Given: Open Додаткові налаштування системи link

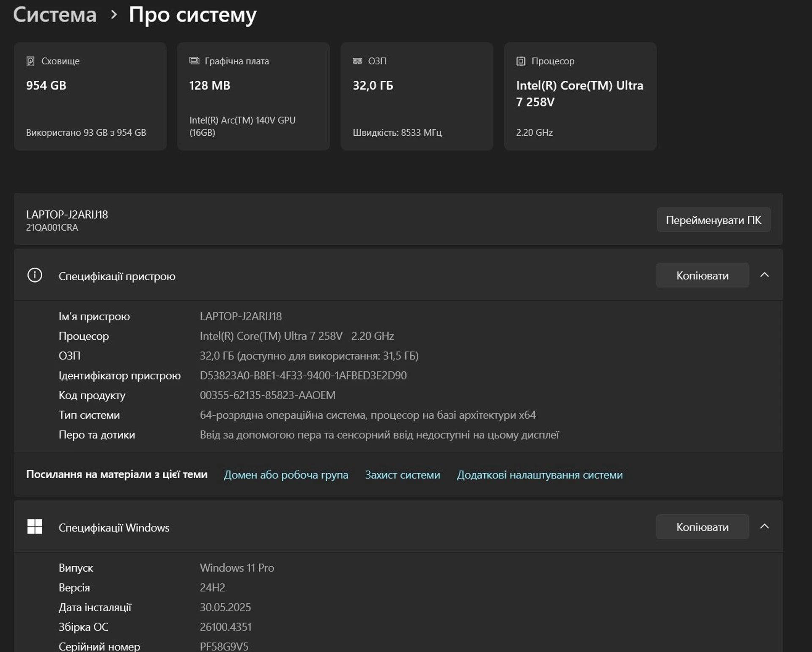Looking at the screenshot, I should click(540, 475).
